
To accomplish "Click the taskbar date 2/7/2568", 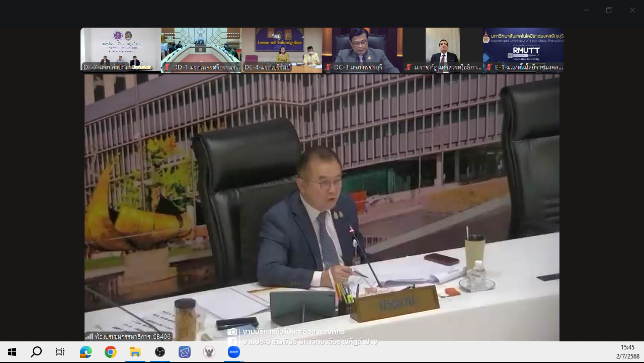I will coord(627,356).
